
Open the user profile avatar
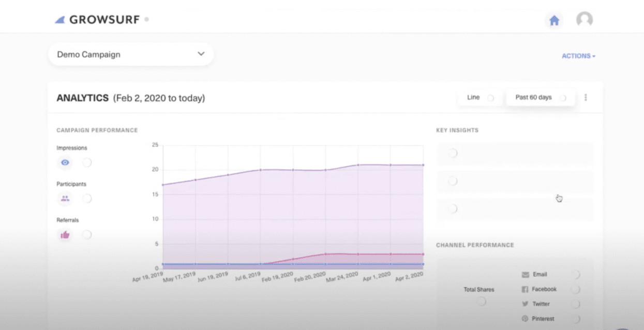pyautogui.click(x=584, y=20)
